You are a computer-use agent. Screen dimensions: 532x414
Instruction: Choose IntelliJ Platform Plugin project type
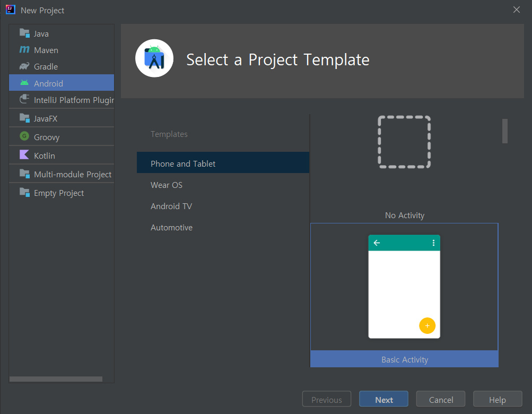pyautogui.click(x=62, y=99)
